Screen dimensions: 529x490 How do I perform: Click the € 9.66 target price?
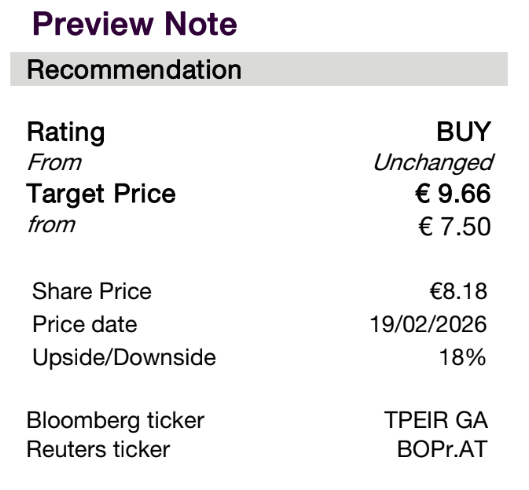pyautogui.click(x=453, y=194)
